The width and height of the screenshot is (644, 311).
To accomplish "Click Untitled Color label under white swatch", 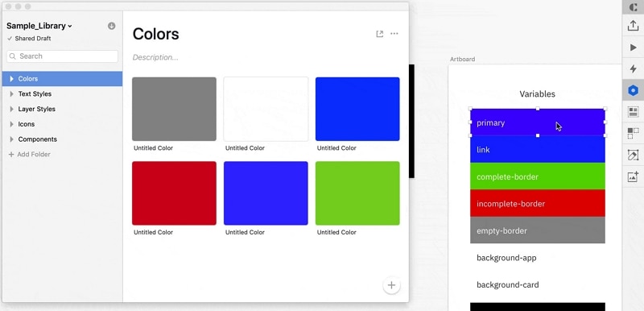I will click(x=245, y=148).
